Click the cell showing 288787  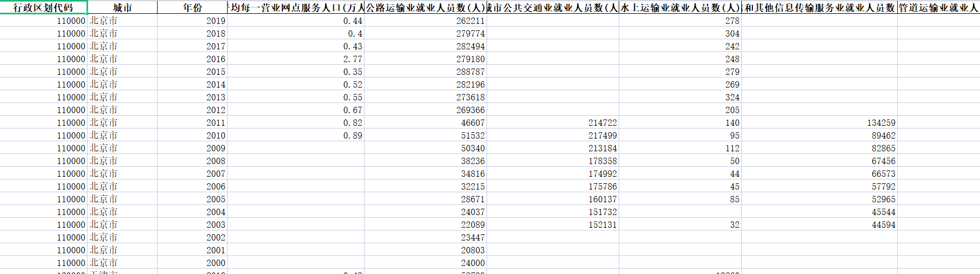[x=426, y=72]
